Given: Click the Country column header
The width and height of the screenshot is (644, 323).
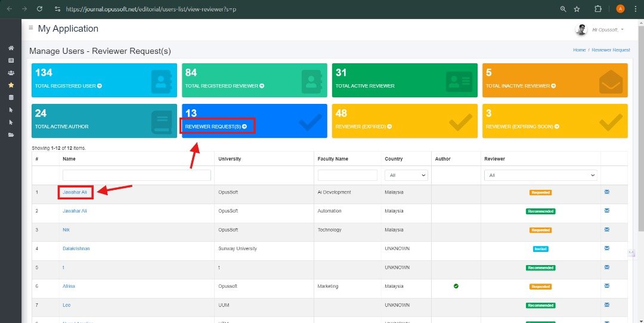Looking at the screenshot, I should pos(394,159).
